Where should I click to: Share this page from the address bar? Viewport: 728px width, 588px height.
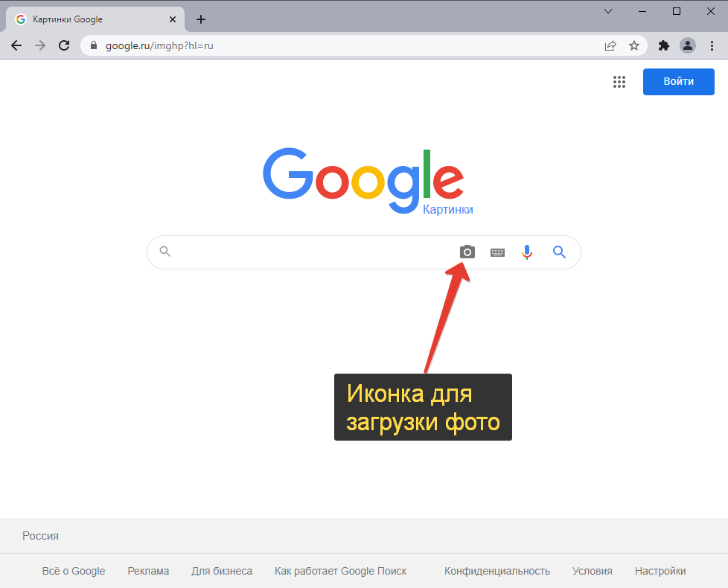[610, 45]
